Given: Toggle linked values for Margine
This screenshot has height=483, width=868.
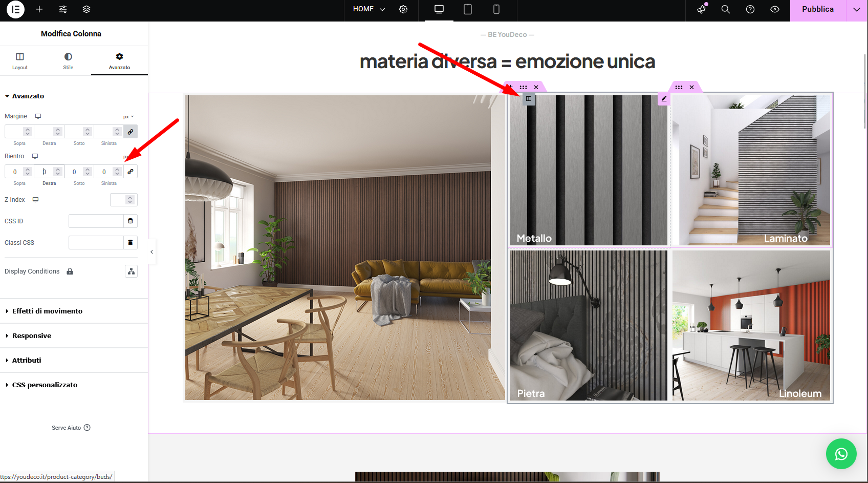Looking at the screenshot, I should [131, 132].
